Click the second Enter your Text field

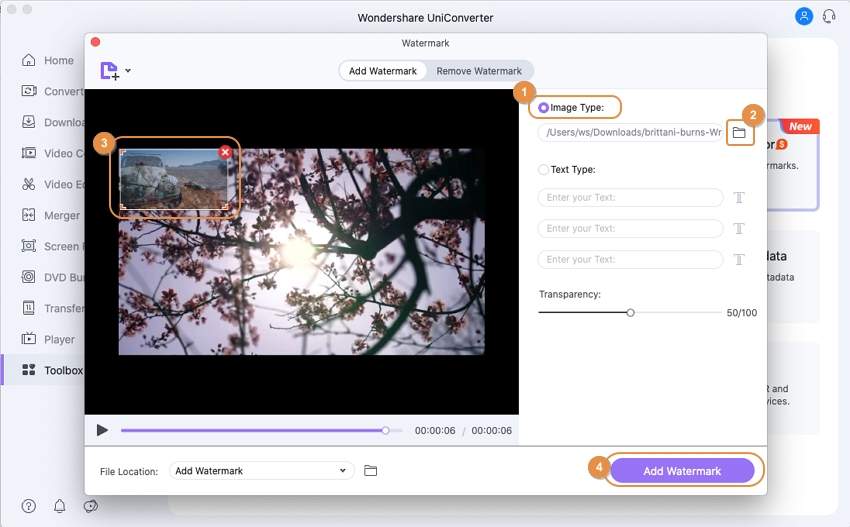pyautogui.click(x=630, y=229)
